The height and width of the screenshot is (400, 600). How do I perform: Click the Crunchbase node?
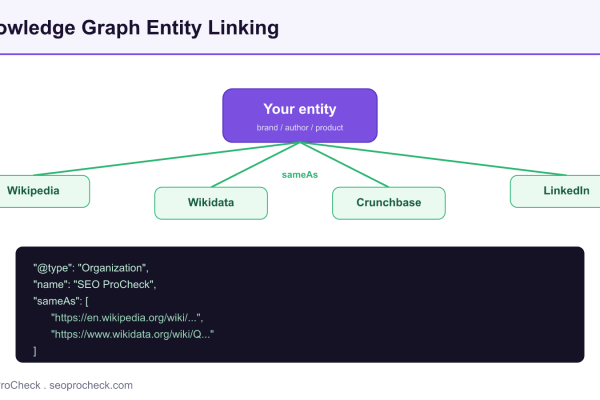(389, 203)
